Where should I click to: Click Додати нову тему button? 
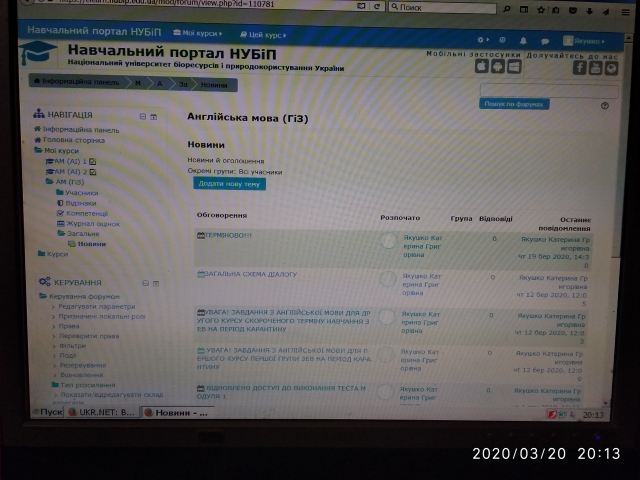pos(229,184)
